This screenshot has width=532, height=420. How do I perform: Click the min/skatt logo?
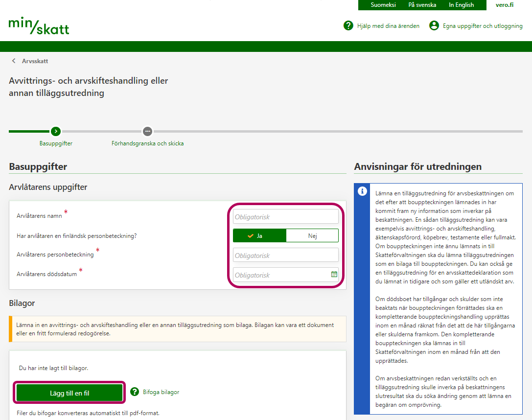(39, 26)
